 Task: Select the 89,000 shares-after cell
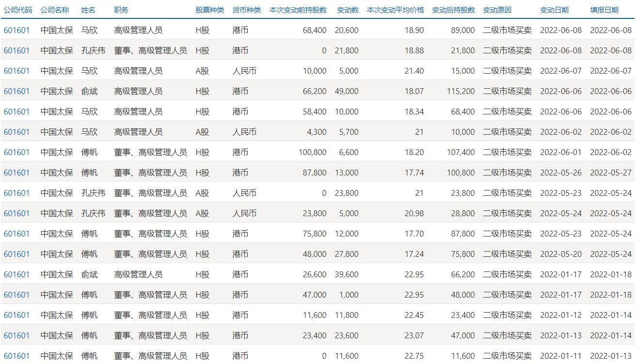click(x=463, y=30)
